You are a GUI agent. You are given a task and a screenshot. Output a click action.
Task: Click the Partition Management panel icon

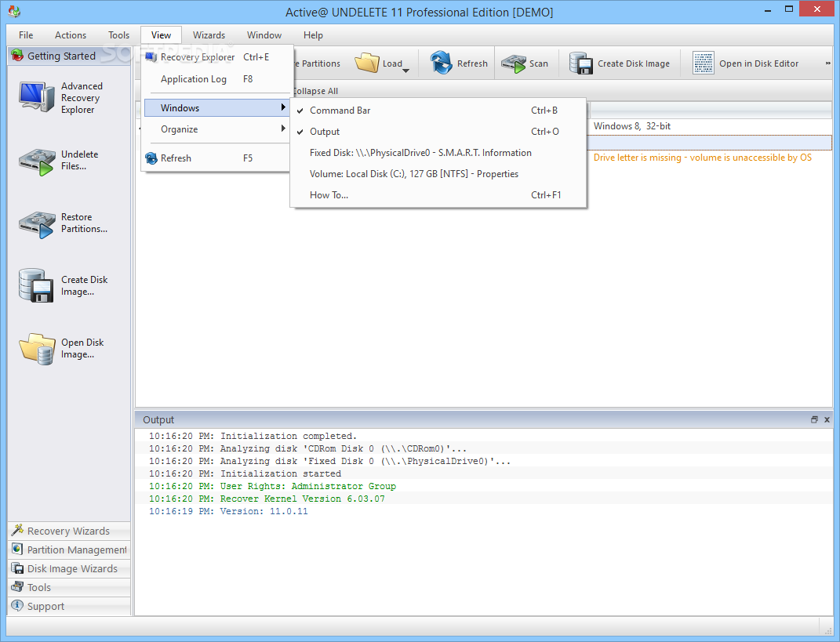coord(17,549)
